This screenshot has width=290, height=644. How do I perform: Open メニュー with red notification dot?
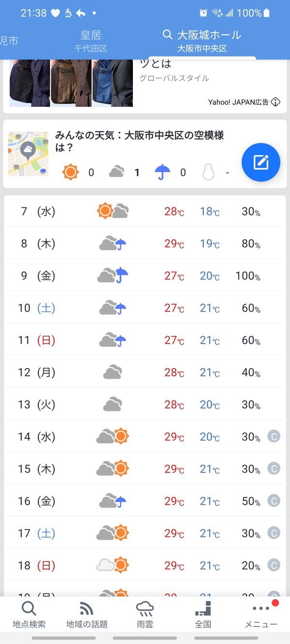point(261,615)
